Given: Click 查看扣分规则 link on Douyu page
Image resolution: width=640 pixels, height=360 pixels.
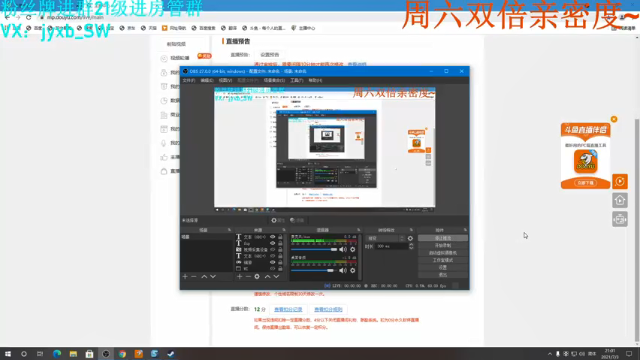Looking at the screenshot, I should click(x=328, y=310).
